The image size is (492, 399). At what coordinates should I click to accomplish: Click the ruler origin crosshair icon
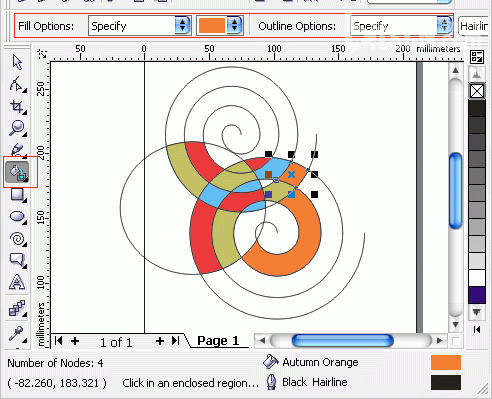[x=42, y=53]
